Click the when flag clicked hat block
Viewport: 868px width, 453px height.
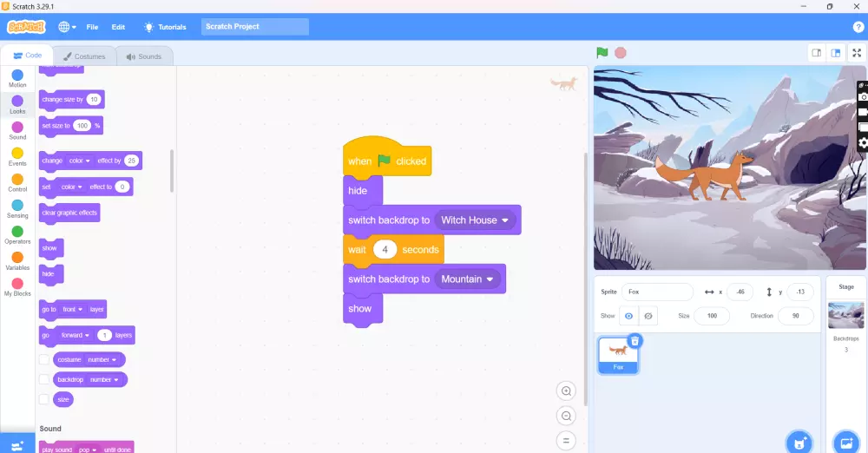coord(387,158)
